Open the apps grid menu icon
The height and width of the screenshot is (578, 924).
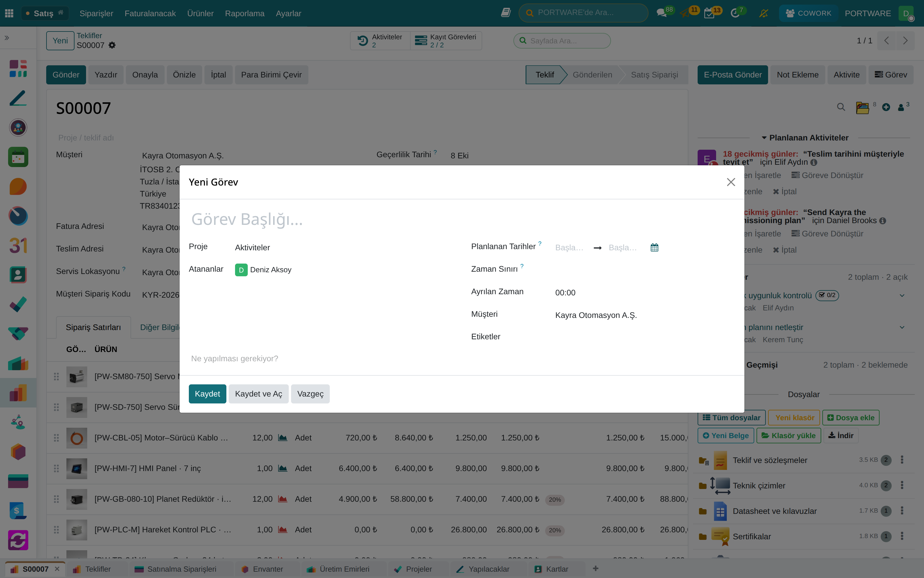(9, 13)
